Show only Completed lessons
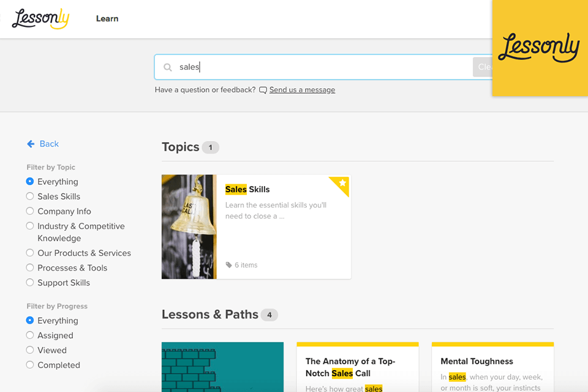Image resolution: width=588 pixels, height=392 pixels. [30, 365]
